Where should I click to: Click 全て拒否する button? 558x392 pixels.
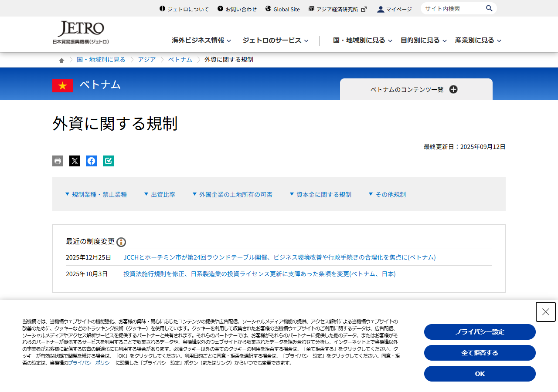pyautogui.click(x=480, y=353)
